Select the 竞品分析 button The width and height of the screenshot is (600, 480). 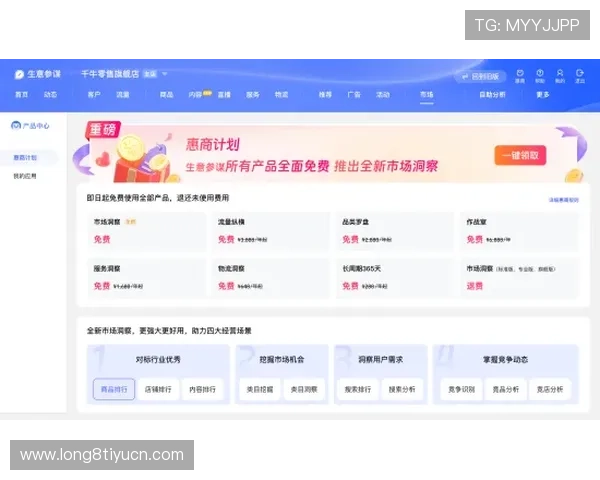[505, 389]
